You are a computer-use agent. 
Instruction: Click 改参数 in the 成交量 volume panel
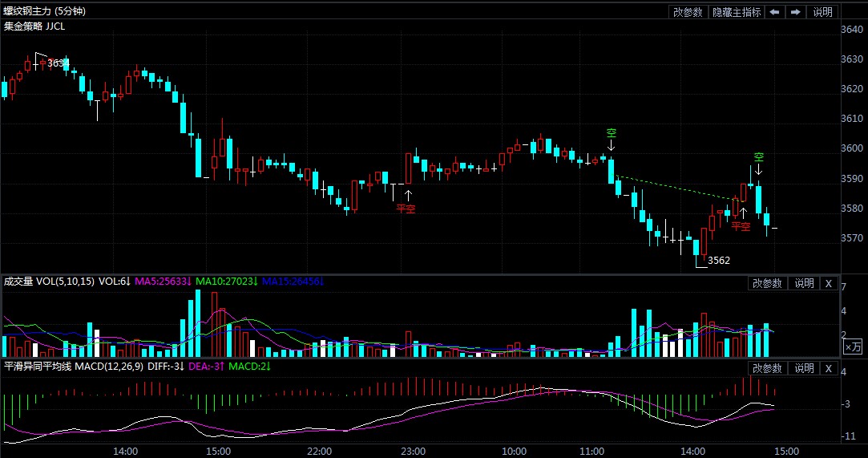coord(767,283)
